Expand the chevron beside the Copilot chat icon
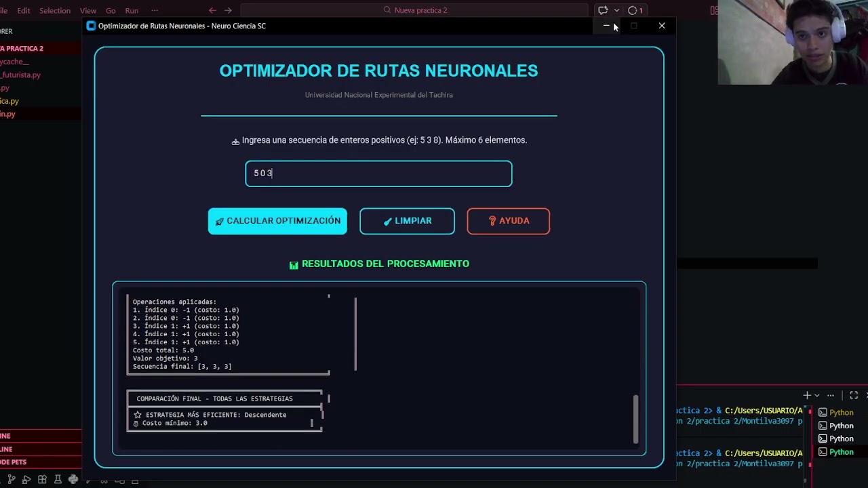The width and height of the screenshot is (868, 488). tap(616, 10)
